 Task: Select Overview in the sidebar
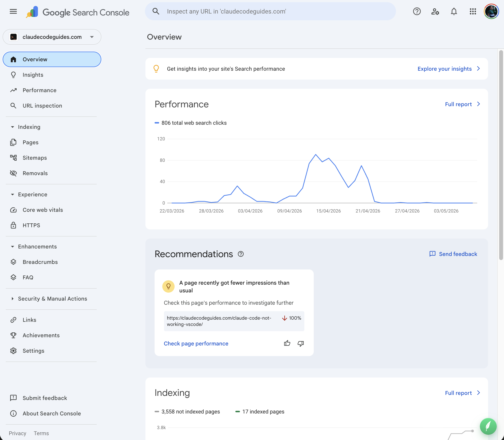[x=52, y=59]
